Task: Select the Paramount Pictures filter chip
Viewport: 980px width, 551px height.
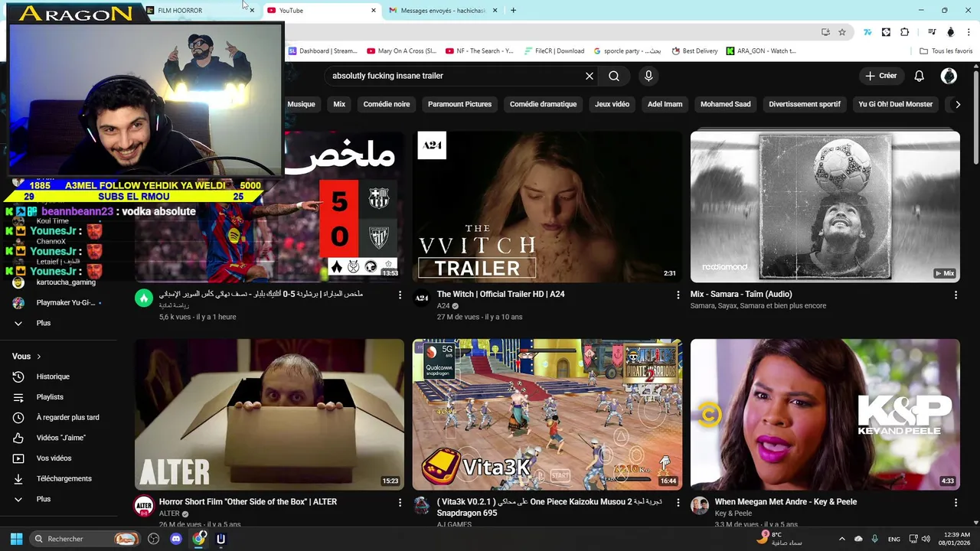Action: point(459,104)
